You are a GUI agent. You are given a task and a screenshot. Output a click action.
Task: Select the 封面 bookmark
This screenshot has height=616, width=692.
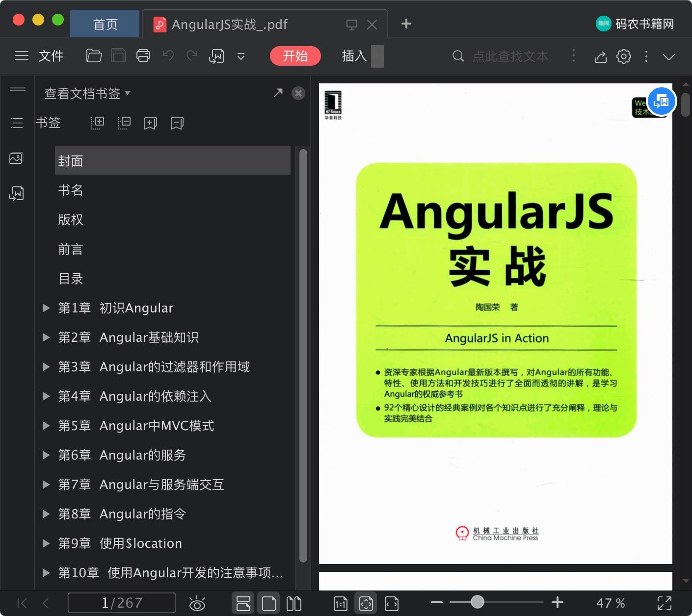[173, 160]
